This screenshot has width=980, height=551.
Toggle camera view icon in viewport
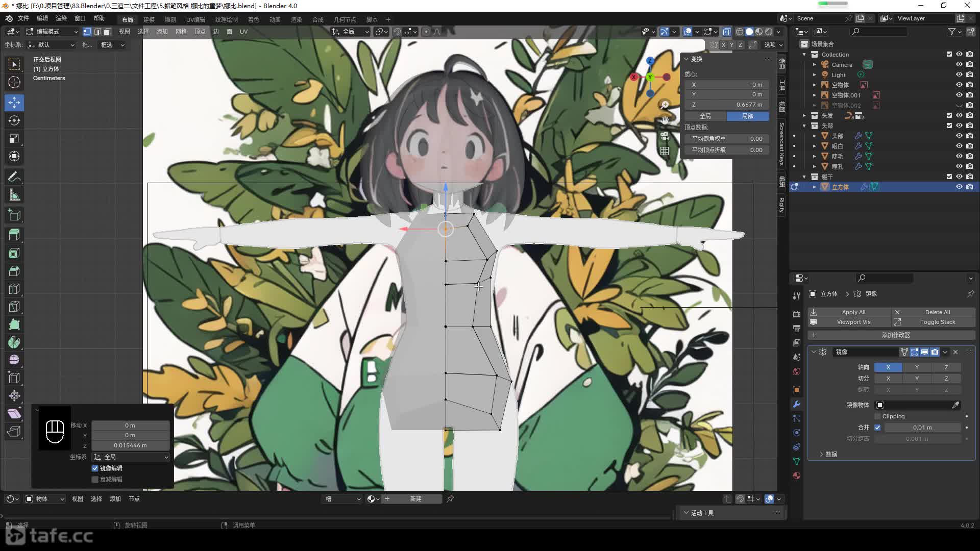[x=665, y=136]
